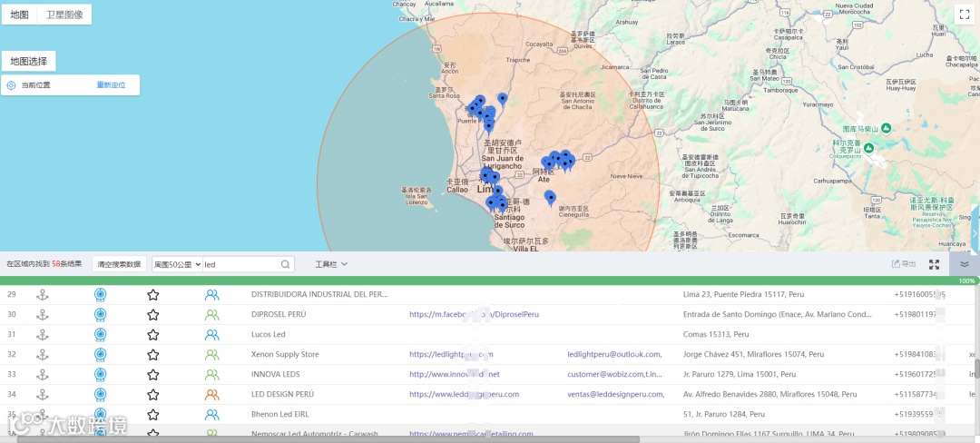
Task: Click anchor icon in row 29
Action: (43, 295)
